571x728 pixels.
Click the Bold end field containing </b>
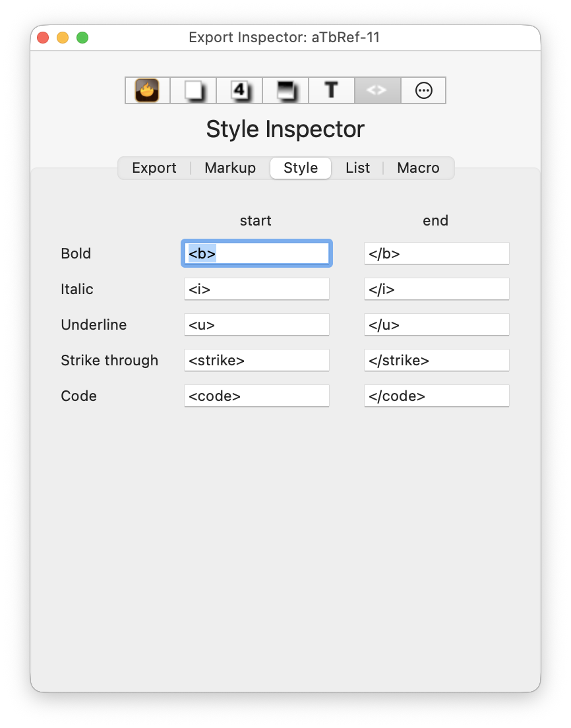coord(436,253)
